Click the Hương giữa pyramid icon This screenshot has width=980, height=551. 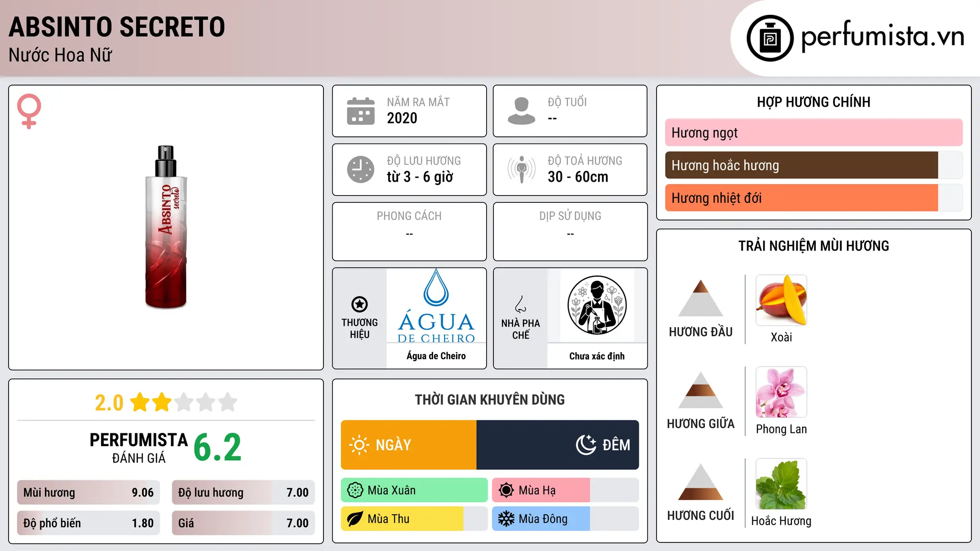click(701, 390)
